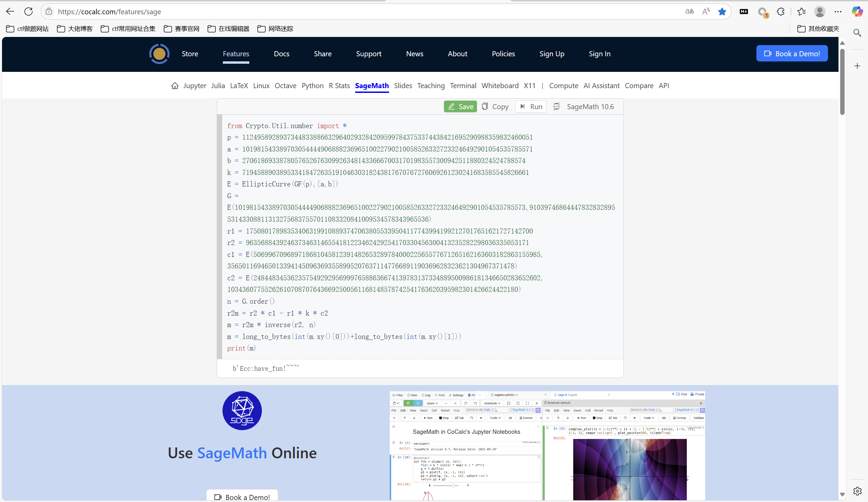The width and height of the screenshot is (868, 502).
Task: Select the SageMath feature tab
Action: tap(372, 86)
